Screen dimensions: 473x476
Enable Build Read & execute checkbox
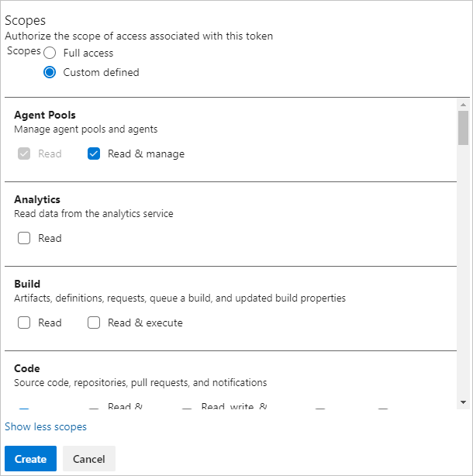pos(94,323)
